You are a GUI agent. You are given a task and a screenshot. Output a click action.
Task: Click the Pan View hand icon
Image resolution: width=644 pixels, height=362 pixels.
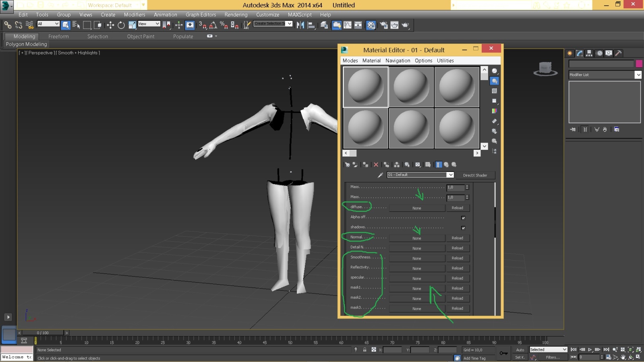623,357
